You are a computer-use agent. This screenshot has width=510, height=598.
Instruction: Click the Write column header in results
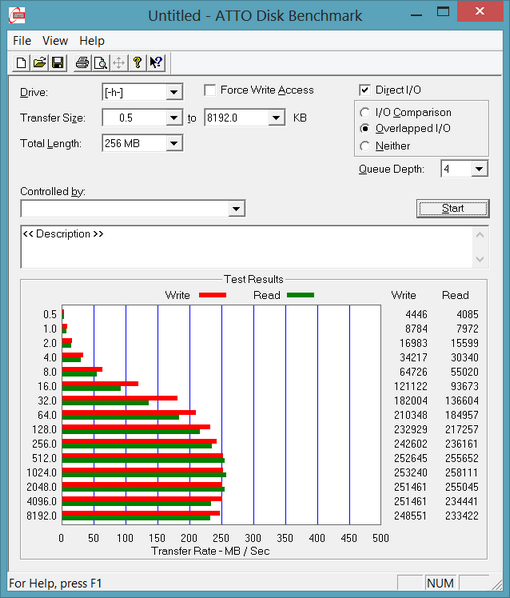pyautogui.click(x=404, y=295)
